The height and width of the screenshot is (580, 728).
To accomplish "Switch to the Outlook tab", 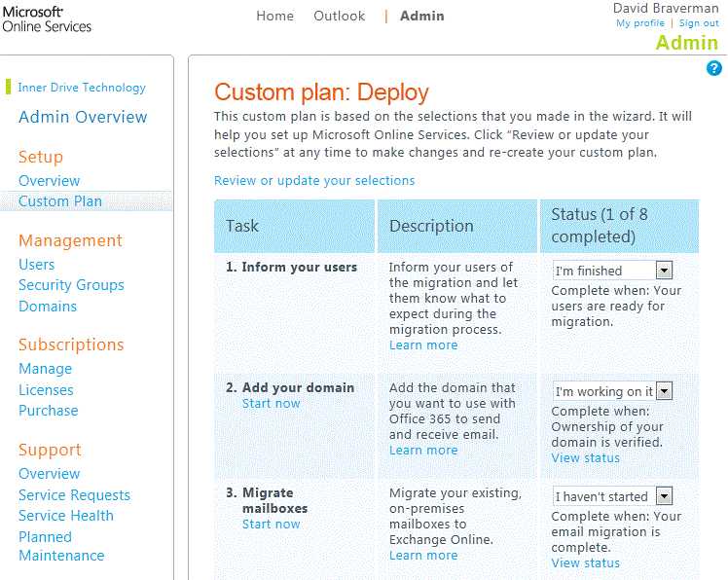I will click(339, 16).
